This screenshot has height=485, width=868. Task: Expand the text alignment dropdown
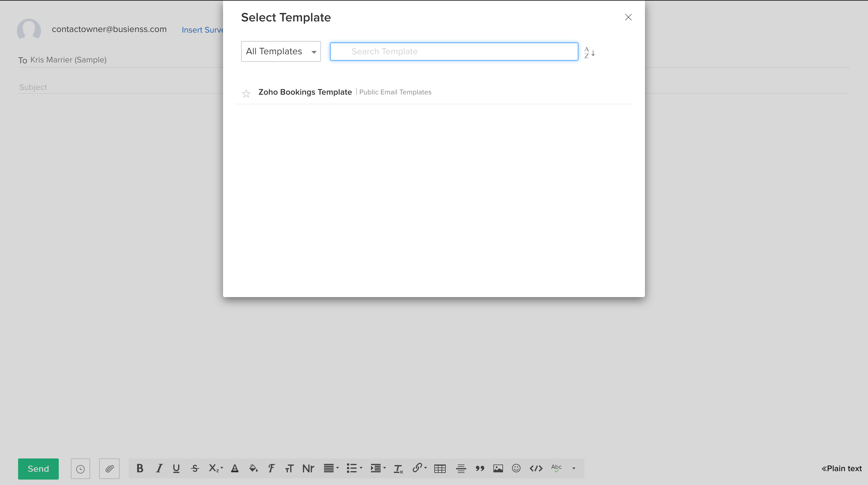(337, 468)
